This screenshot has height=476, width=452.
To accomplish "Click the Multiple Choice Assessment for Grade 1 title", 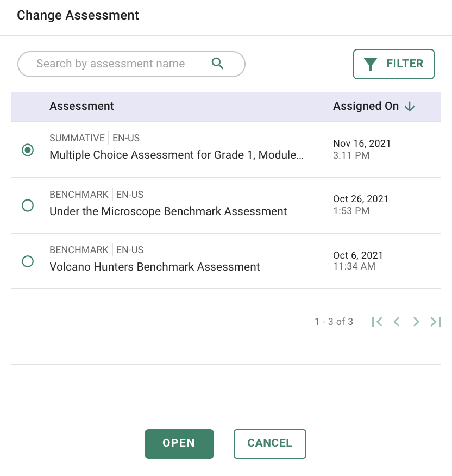I will coord(177,155).
